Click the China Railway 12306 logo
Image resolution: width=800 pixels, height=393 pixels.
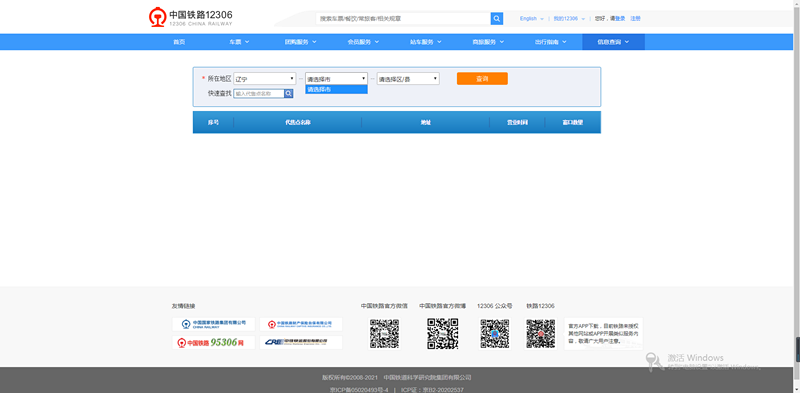pos(190,17)
